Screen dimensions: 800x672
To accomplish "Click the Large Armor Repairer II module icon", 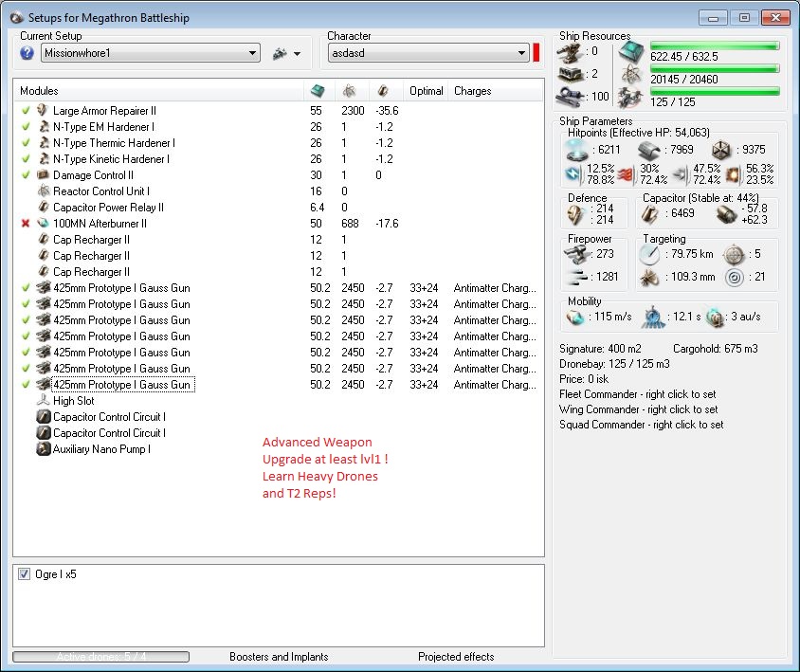I will (x=44, y=110).
